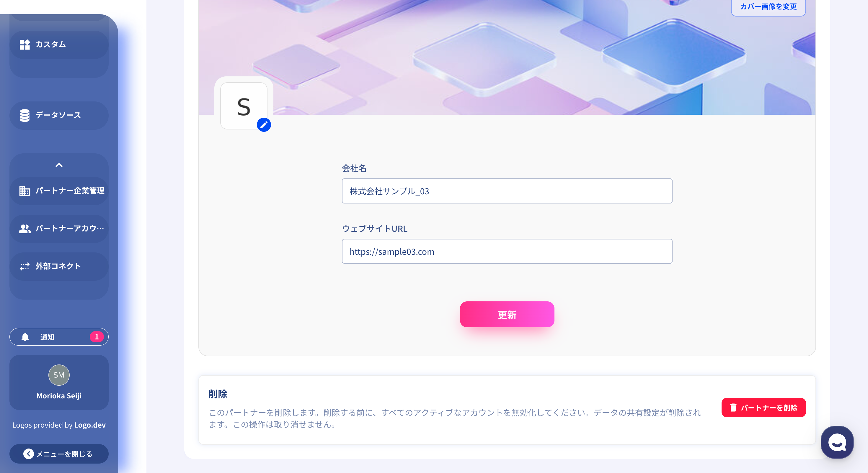
Task: Click the external connect arrows icon
Action: click(25, 266)
